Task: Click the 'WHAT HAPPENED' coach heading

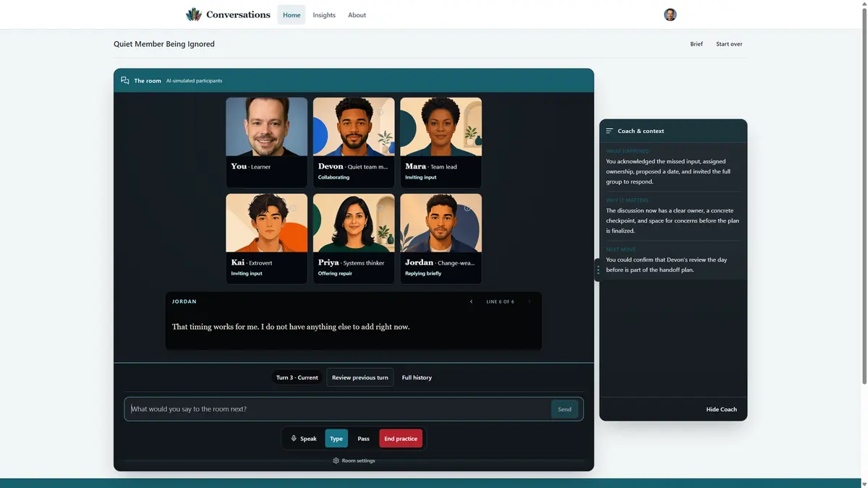Action: [x=628, y=151]
